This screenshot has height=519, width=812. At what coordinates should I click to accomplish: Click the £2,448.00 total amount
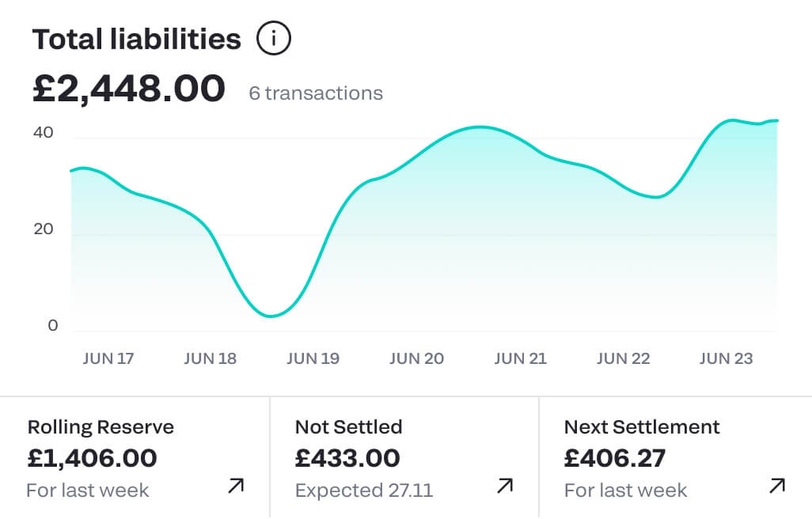coord(128,89)
